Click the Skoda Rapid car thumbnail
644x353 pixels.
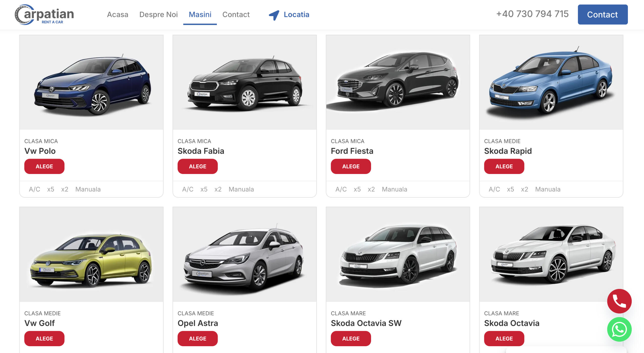[551, 82]
